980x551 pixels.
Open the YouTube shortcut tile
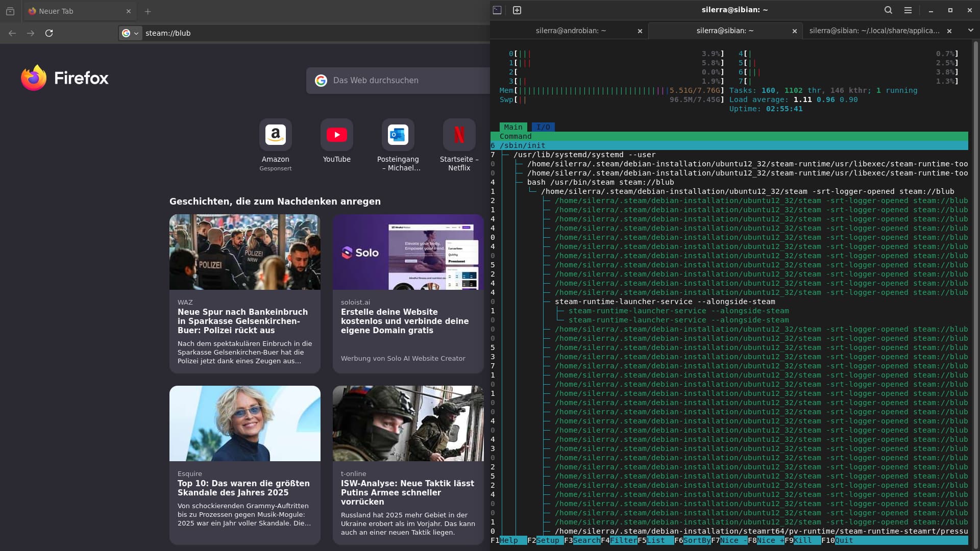[336, 135]
